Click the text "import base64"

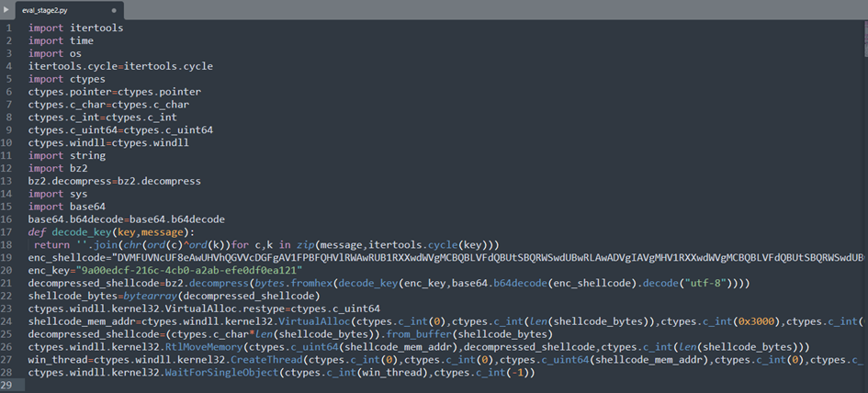point(67,207)
